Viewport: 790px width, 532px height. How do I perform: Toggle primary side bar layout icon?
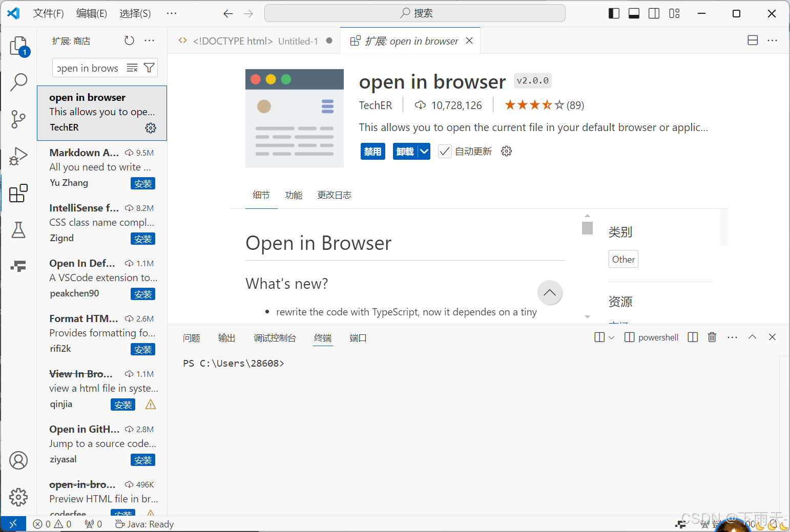pyautogui.click(x=614, y=13)
